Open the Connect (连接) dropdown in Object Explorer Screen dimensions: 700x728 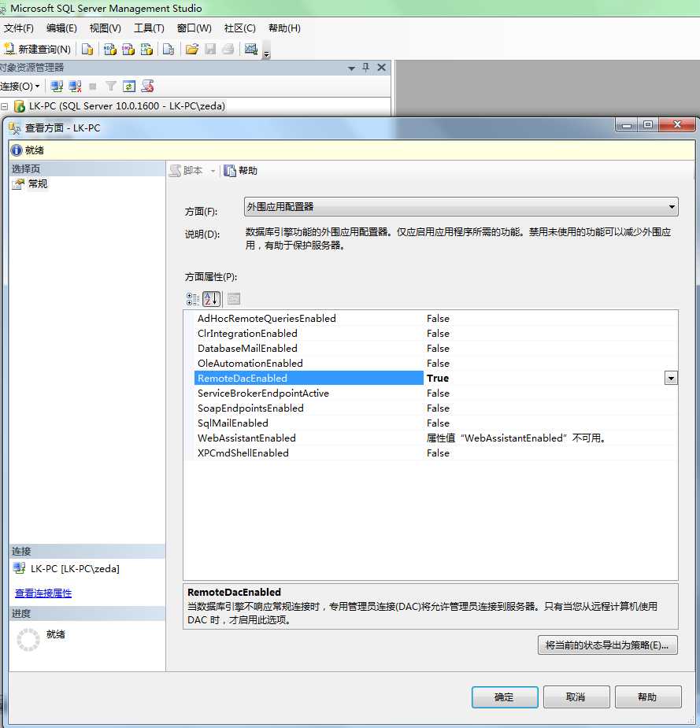pyautogui.click(x=20, y=87)
